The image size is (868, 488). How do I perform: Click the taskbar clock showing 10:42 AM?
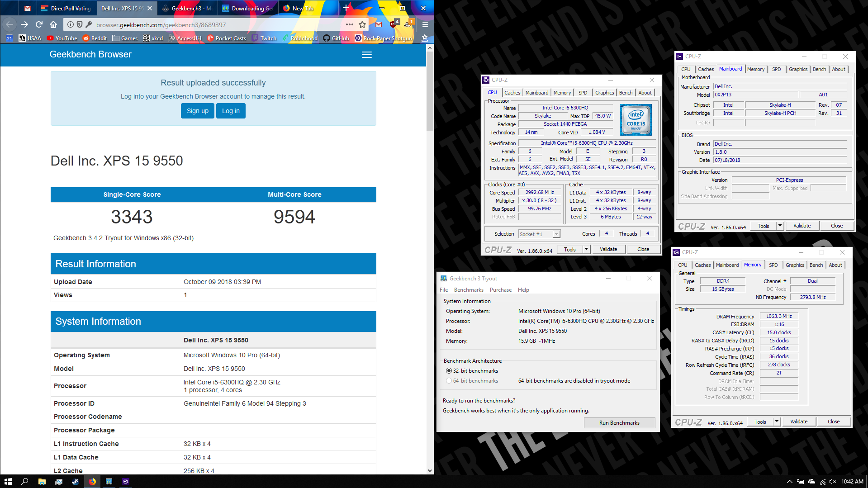[852, 482]
